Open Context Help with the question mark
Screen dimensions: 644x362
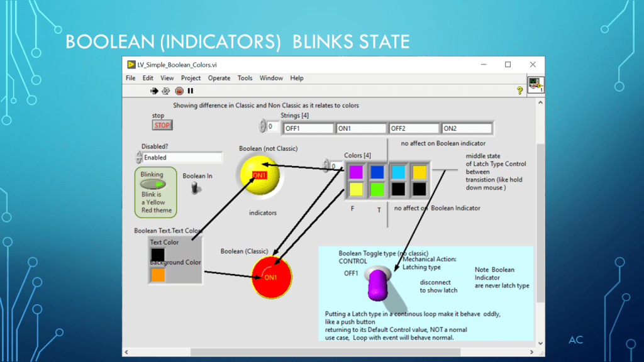(519, 91)
